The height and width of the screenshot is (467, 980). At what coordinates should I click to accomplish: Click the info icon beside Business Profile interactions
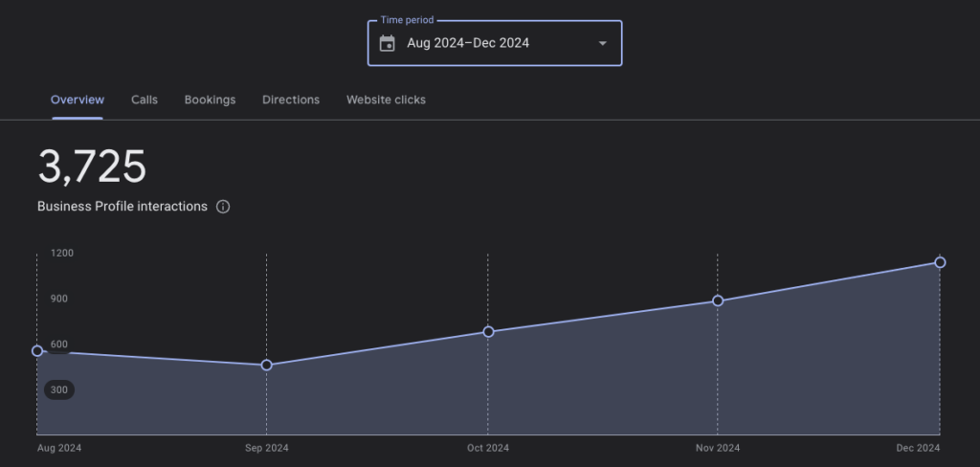(223, 207)
